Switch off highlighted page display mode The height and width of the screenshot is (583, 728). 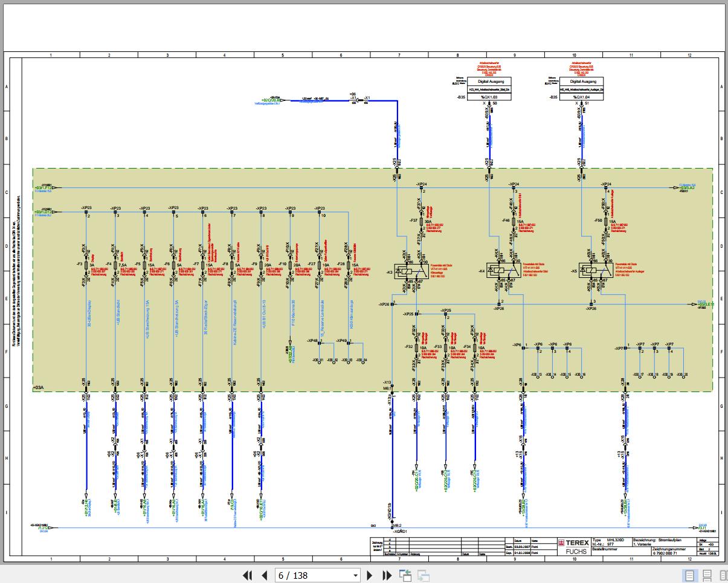click(x=689, y=575)
